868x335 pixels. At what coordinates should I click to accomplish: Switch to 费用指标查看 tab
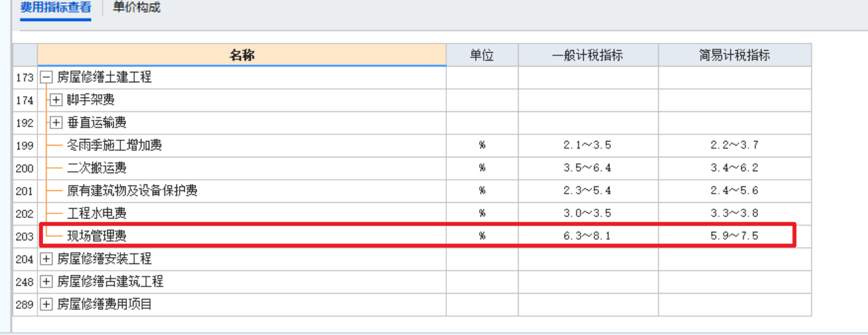click(x=55, y=8)
